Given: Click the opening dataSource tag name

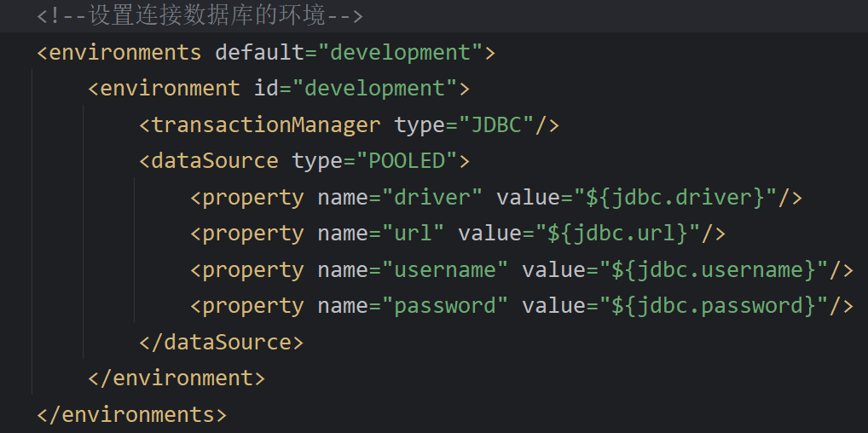Looking at the screenshot, I should coord(215,161).
